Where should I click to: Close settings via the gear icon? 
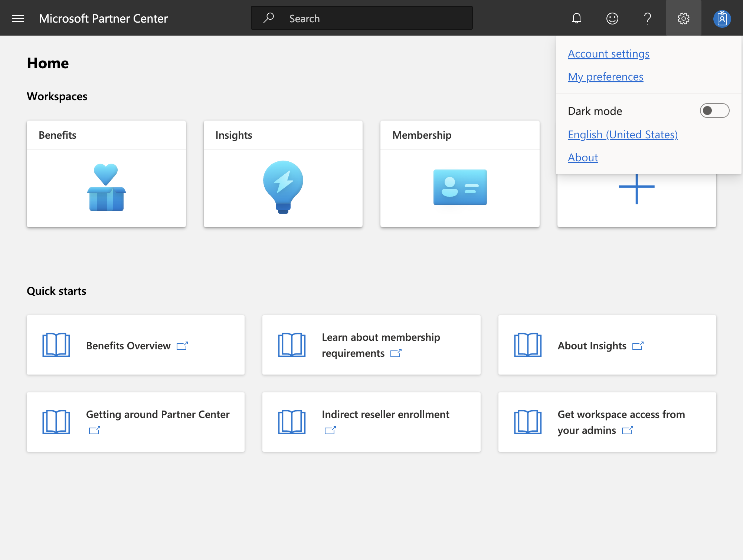tap(683, 18)
